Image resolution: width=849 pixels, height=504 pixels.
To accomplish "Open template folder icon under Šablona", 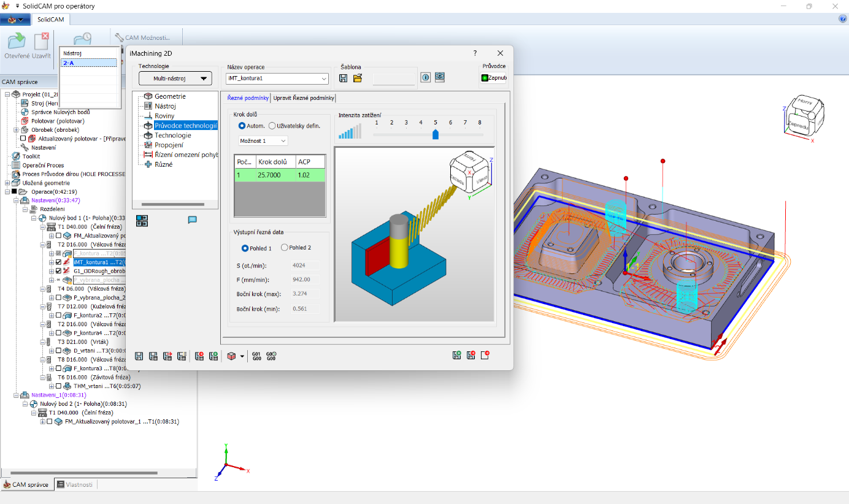I will (x=358, y=78).
